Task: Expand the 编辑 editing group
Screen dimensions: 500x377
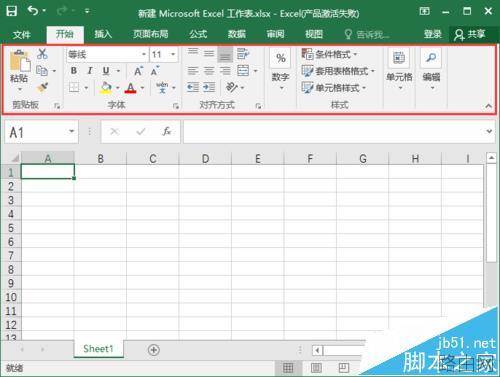Action: tap(431, 70)
